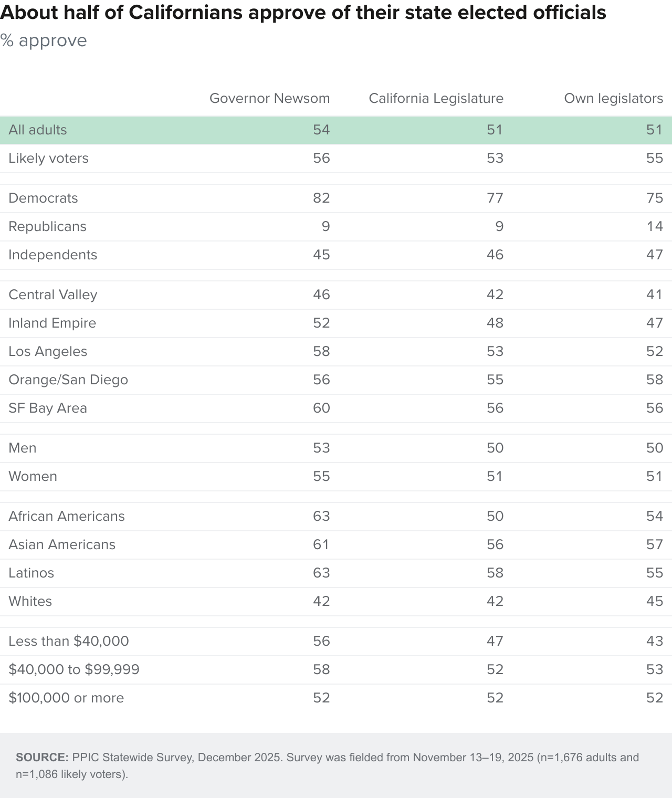Viewport: 672px width, 798px height.
Task: Click the SOURCE footnote text
Action: click(x=328, y=765)
